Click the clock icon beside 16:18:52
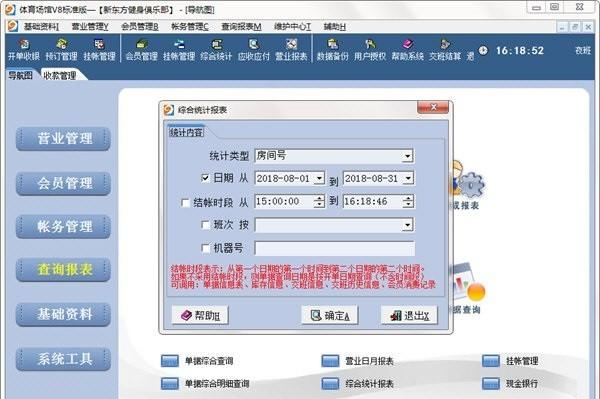This screenshot has width=600, height=399. 483,50
